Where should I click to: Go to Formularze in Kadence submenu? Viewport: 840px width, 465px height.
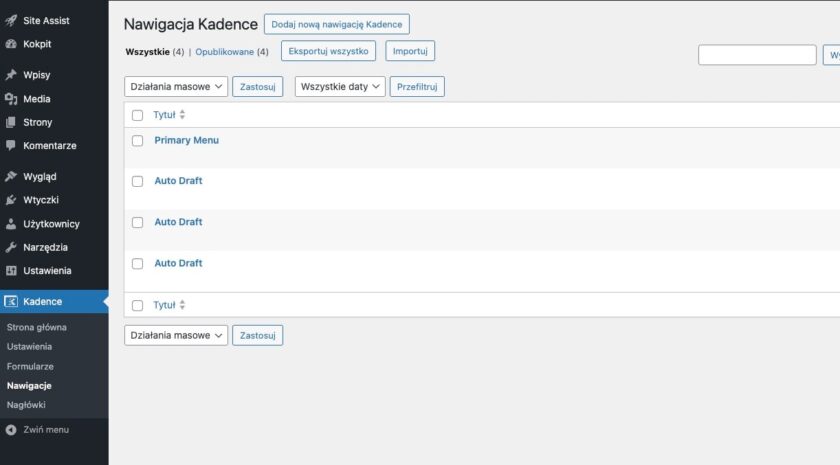click(30, 366)
